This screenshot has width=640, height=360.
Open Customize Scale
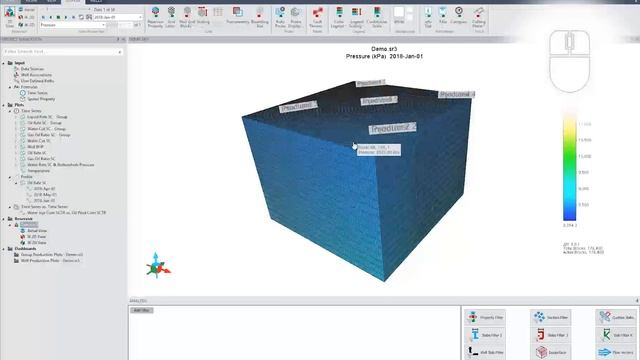[x=377, y=17]
